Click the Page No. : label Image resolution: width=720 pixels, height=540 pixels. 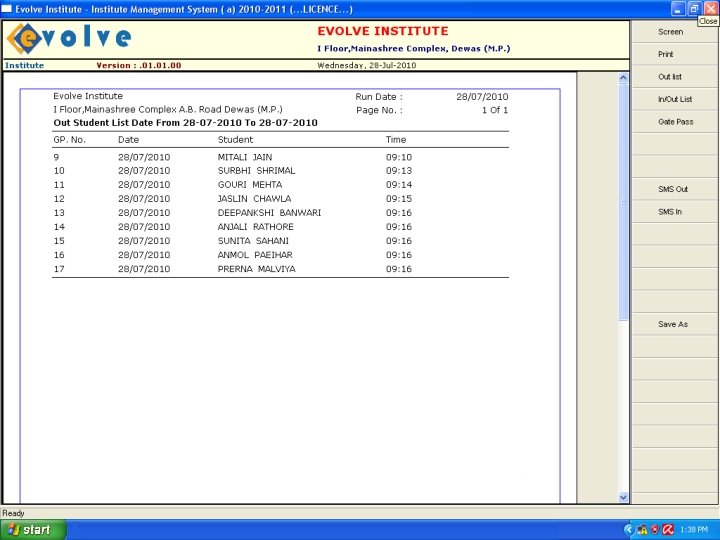(x=379, y=110)
